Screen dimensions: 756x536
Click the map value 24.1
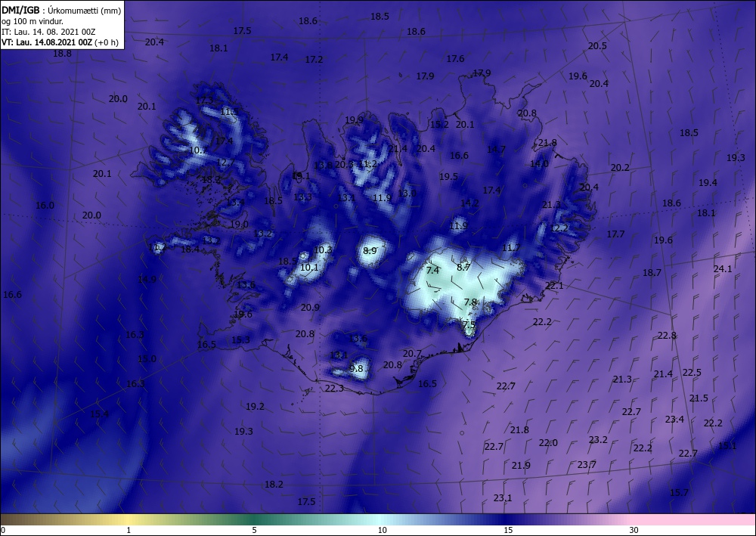[x=723, y=269]
